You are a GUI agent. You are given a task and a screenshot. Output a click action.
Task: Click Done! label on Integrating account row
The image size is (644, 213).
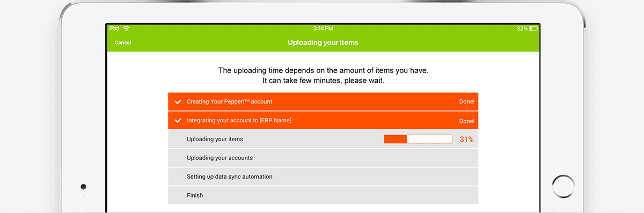(x=467, y=121)
